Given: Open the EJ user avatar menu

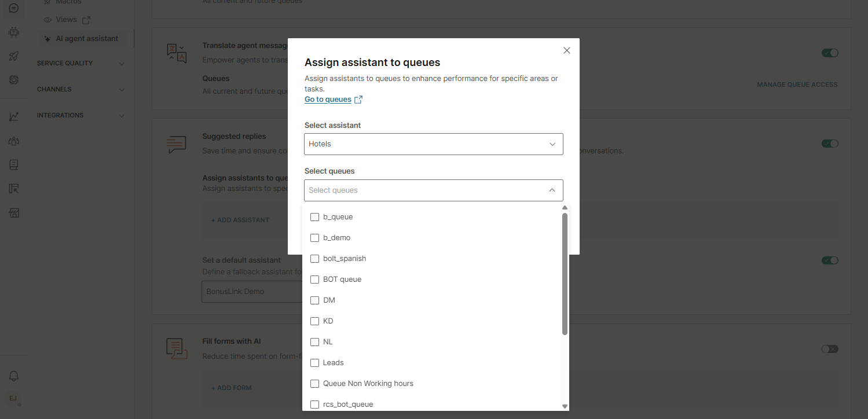Looking at the screenshot, I should [x=12, y=398].
